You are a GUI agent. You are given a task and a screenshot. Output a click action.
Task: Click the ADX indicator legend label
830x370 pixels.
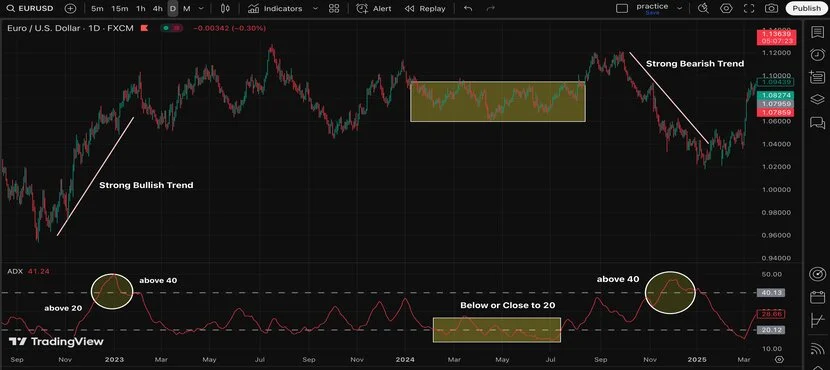[x=14, y=271]
